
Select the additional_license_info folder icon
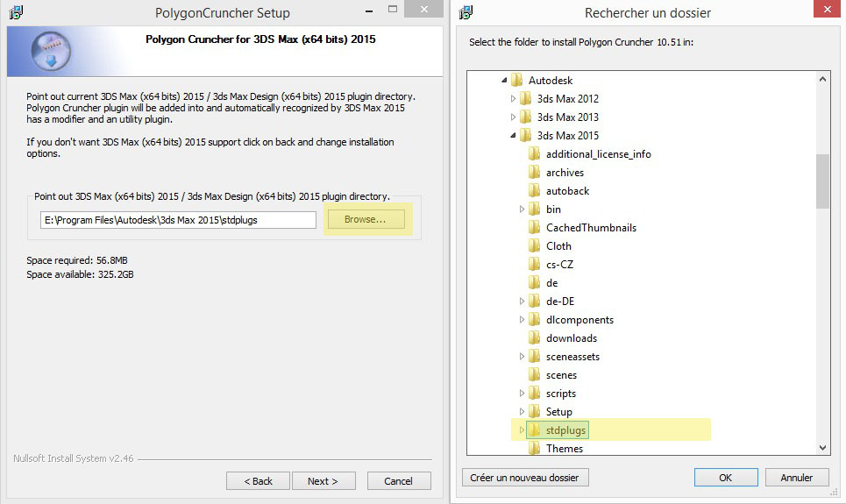[x=534, y=153]
